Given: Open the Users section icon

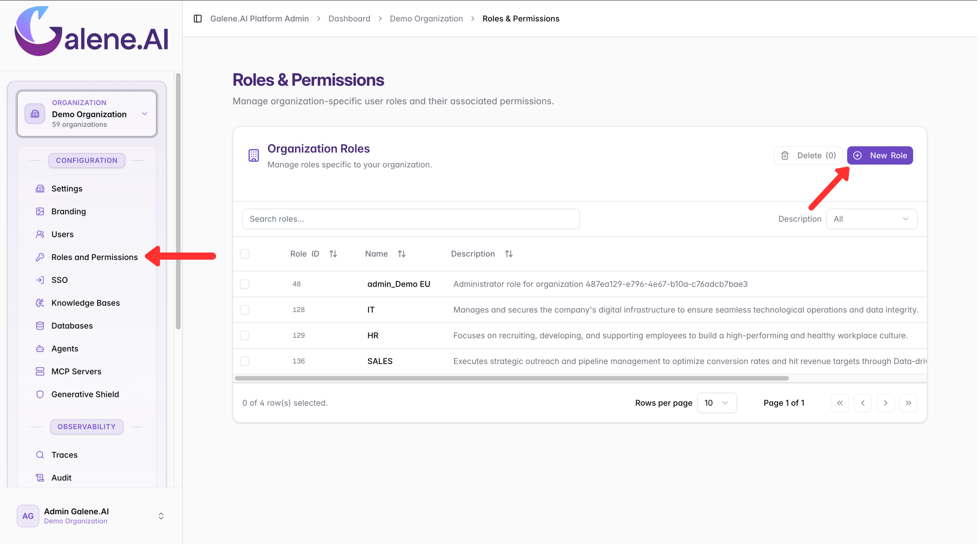Looking at the screenshot, I should pos(40,234).
